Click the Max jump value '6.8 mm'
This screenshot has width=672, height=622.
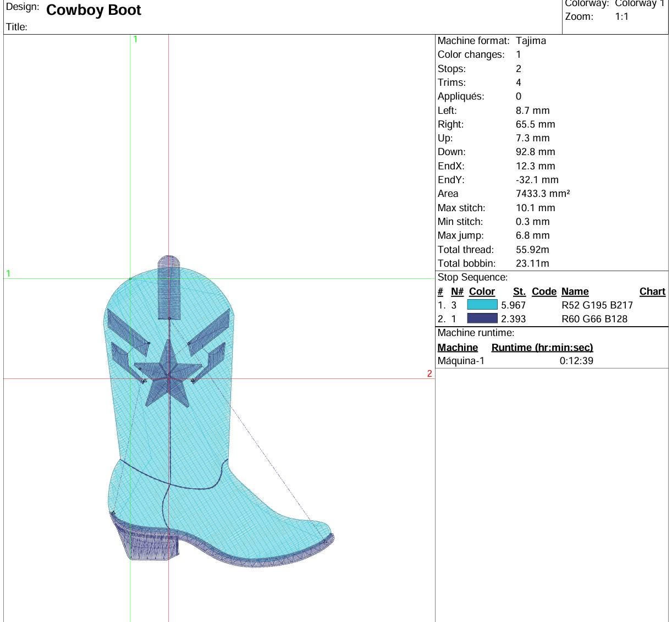tap(532, 235)
